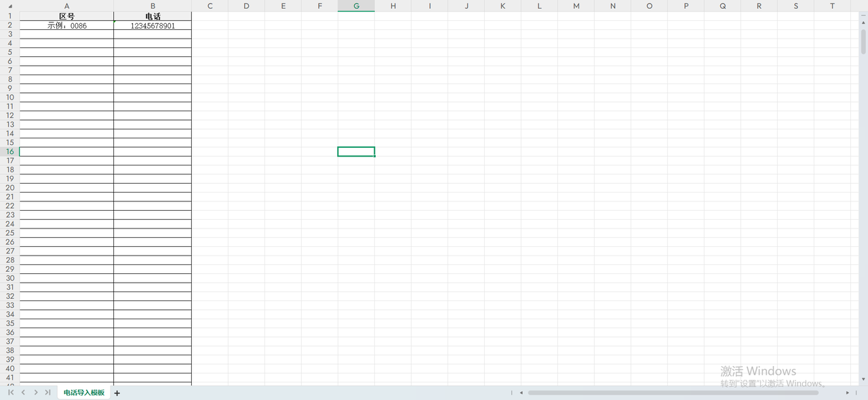This screenshot has height=400, width=868.
Task: Go to the previous sheet tab
Action: pos(23,393)
